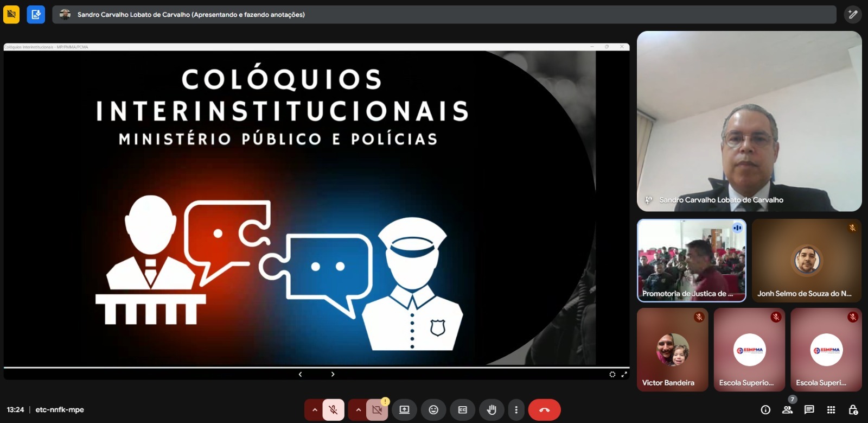Go to previous slide arrow
The height and width of the screenshot is (423, 868).
coord(300,374)
